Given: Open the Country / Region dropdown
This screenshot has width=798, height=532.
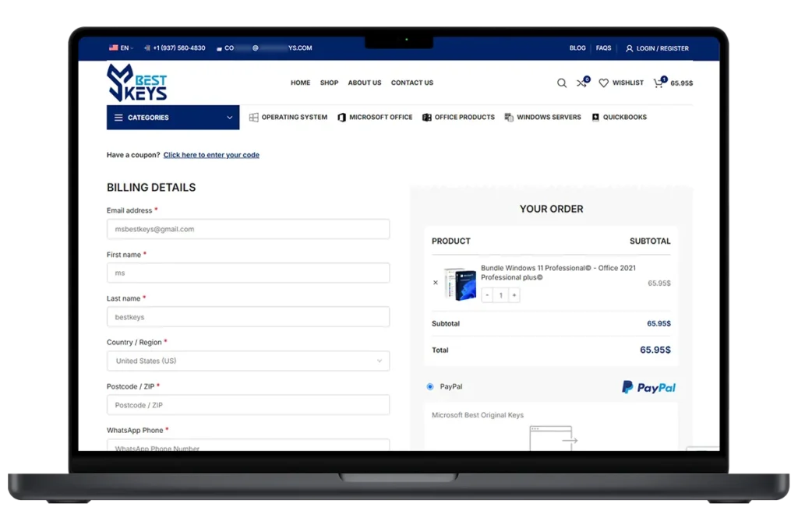Looking at the screenshot, I should [x=248, y=361].
